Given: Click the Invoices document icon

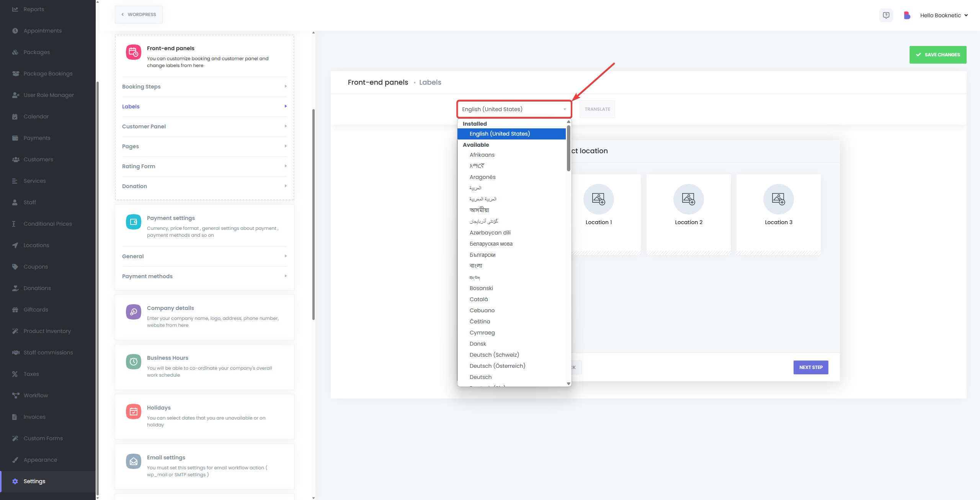Looking at the screenshot, I should [15, 417].
